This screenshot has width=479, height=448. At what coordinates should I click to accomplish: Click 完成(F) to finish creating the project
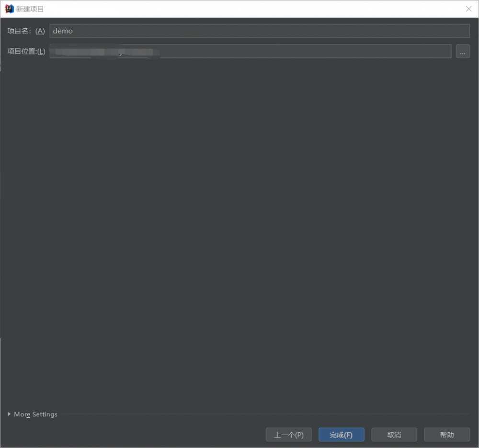tap(341, 435)
